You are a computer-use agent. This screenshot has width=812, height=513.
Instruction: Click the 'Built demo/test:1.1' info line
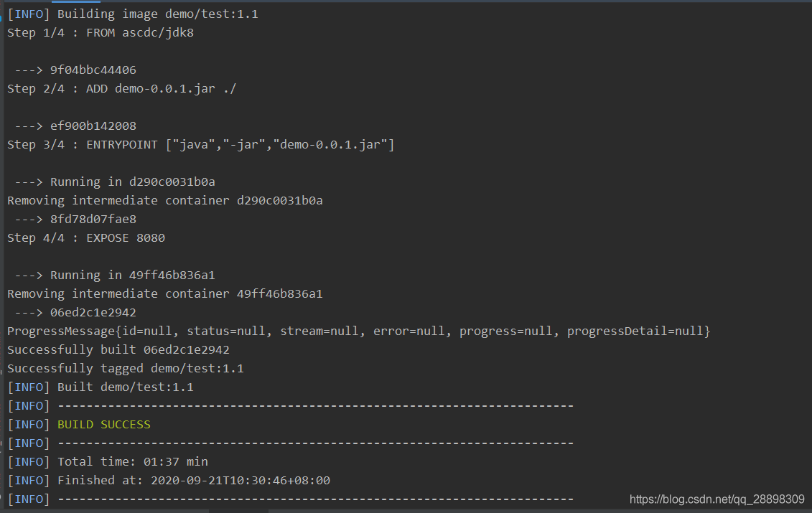coord(101,387)
